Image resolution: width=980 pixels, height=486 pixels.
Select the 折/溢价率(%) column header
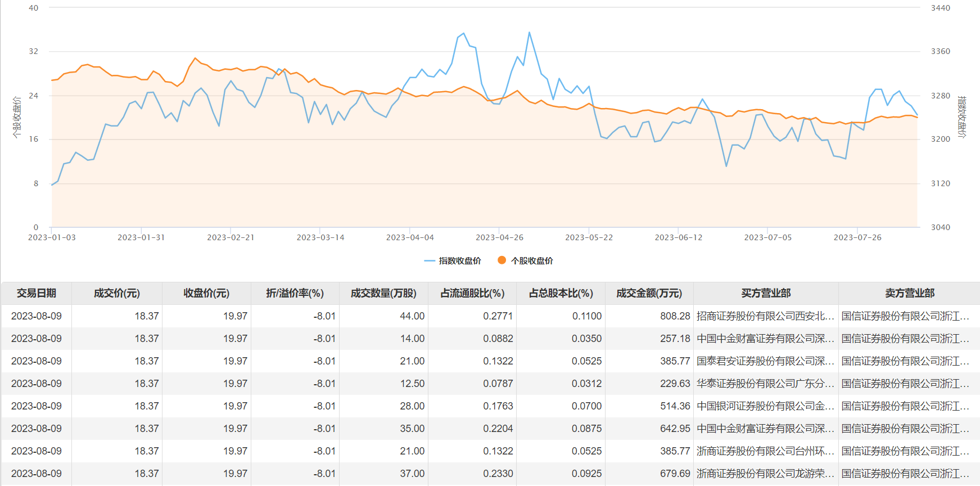coord(295,293)
